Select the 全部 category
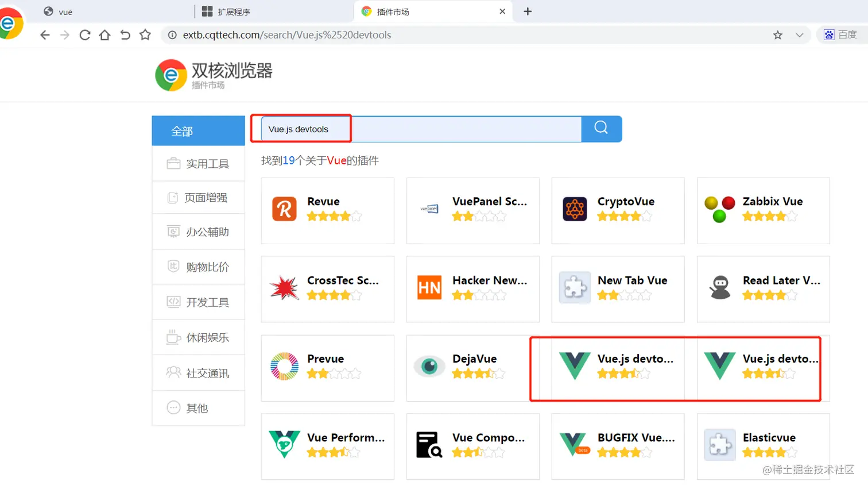The height and width of the screenshot is (489, 868). pyautogui.click(x=198, y=131)
